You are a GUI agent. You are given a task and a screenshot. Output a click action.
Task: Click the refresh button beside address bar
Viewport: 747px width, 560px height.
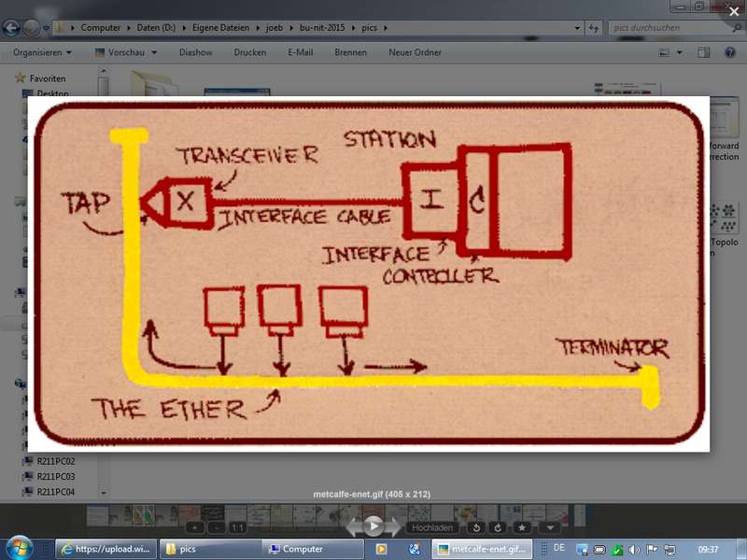[x=594, y=28]
